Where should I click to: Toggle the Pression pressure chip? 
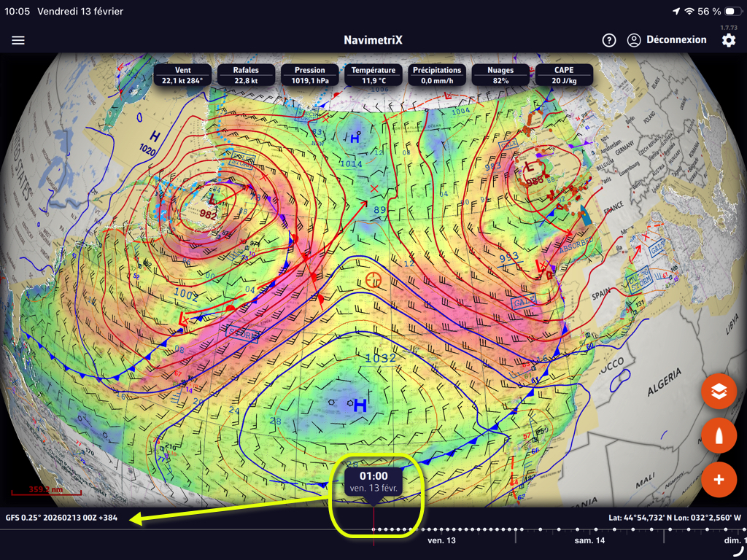point(310,75)
